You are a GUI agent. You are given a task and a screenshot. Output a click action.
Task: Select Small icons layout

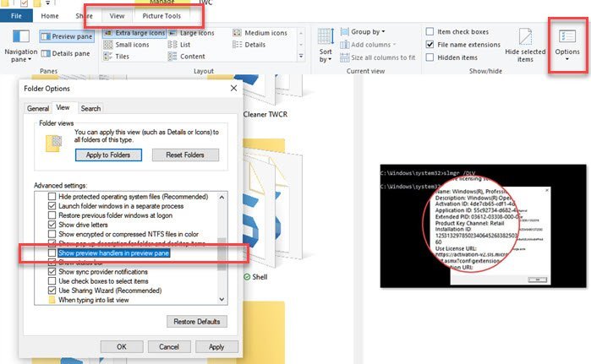tap(127, 45)
